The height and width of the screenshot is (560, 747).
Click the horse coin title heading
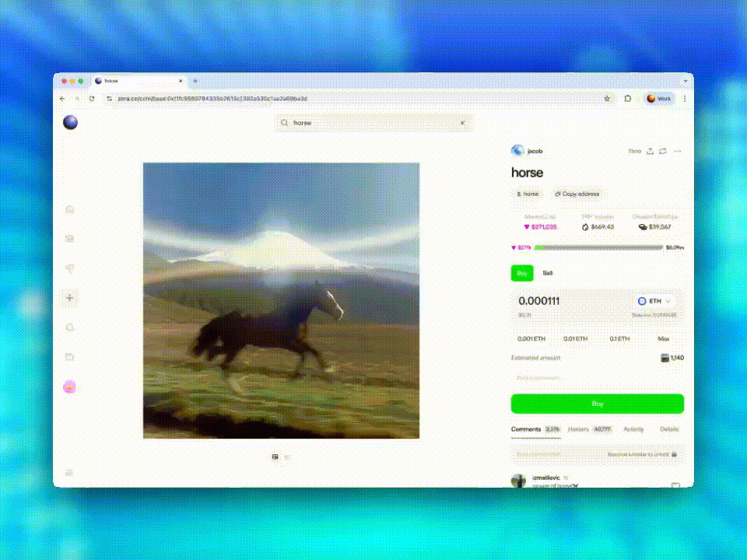(x=527, y=173)
